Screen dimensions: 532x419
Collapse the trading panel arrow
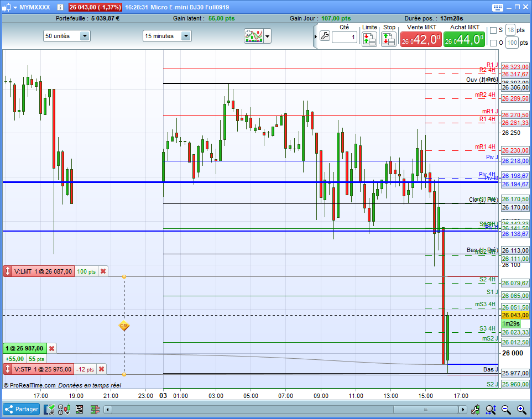click(x=316, y=36)
